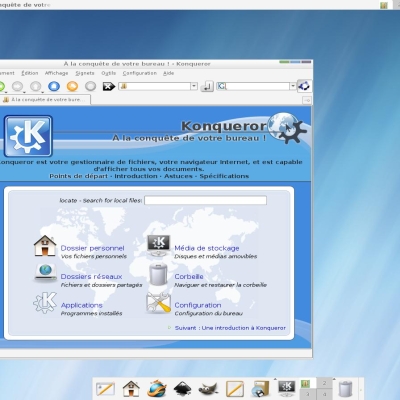This screenshot has width=400, height=400.
Task: Open the Dossiers réseaux link
Action: tap(91, 276)
